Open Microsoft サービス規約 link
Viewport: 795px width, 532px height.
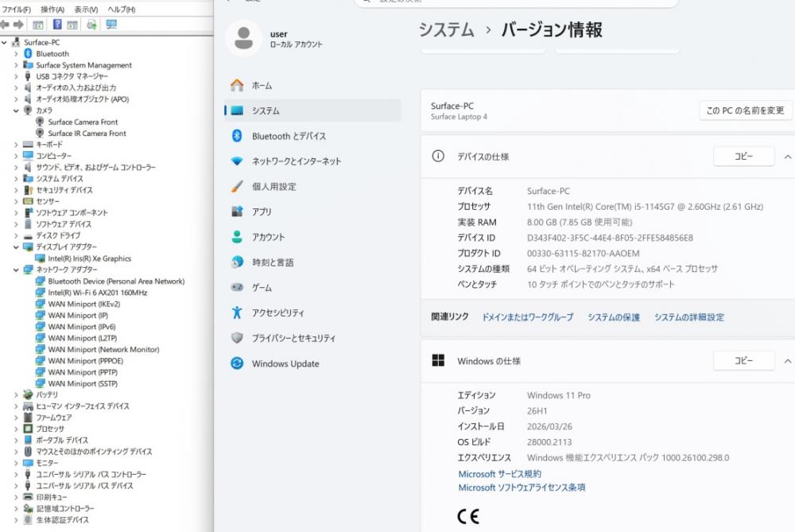pyautogui.click(x=499, y=474)
